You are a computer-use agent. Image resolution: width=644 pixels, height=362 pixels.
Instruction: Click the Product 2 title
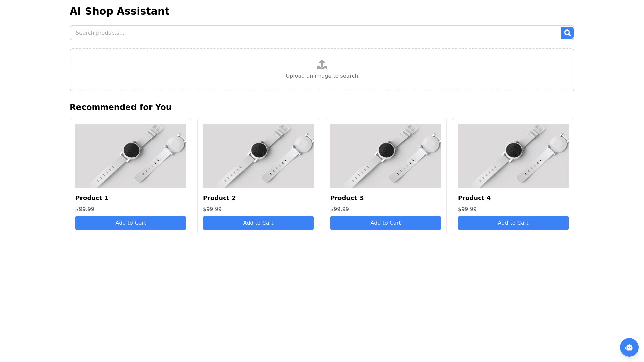pyautogui.click(x=219, y=198)
